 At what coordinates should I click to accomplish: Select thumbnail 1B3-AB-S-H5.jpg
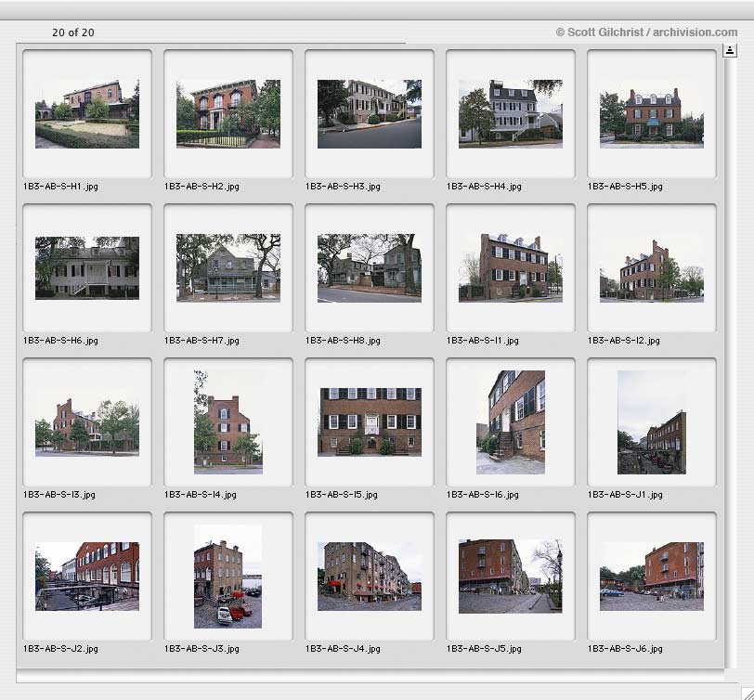pos(652,117)
